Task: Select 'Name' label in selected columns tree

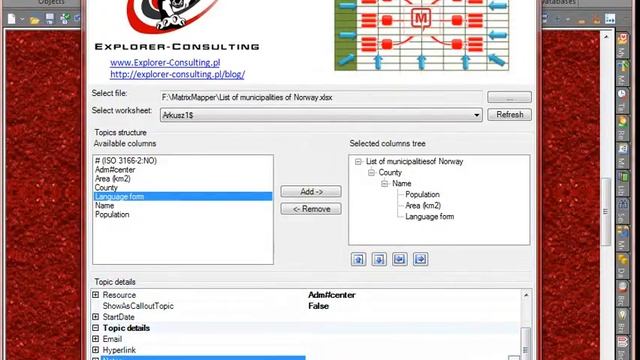Action: (x=402, y=184)
